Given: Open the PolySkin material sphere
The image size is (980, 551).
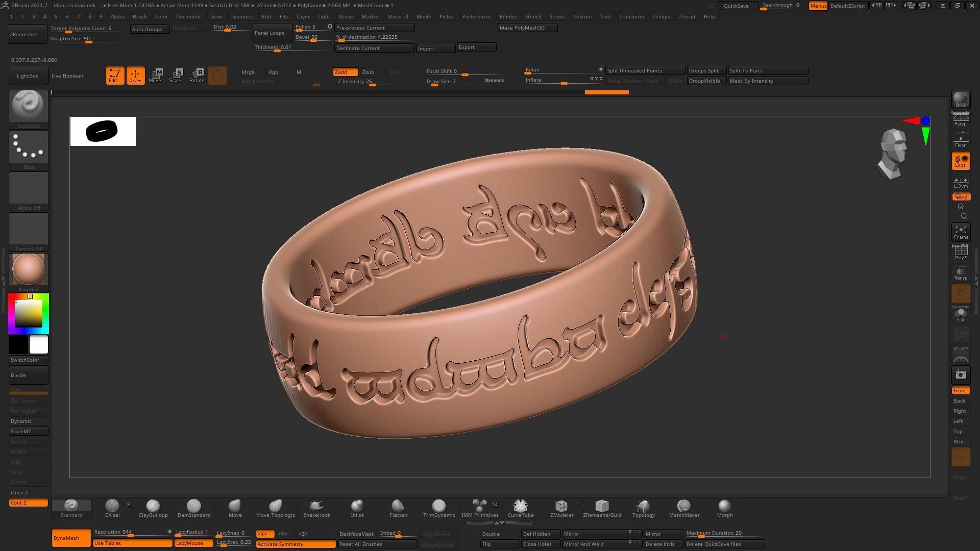Looking at the screenshot, I should click(x=29, y=272).
